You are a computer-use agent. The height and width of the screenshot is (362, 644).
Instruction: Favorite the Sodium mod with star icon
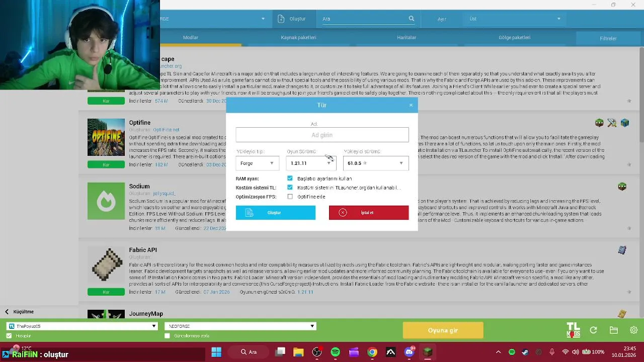[x=629, y=228]
